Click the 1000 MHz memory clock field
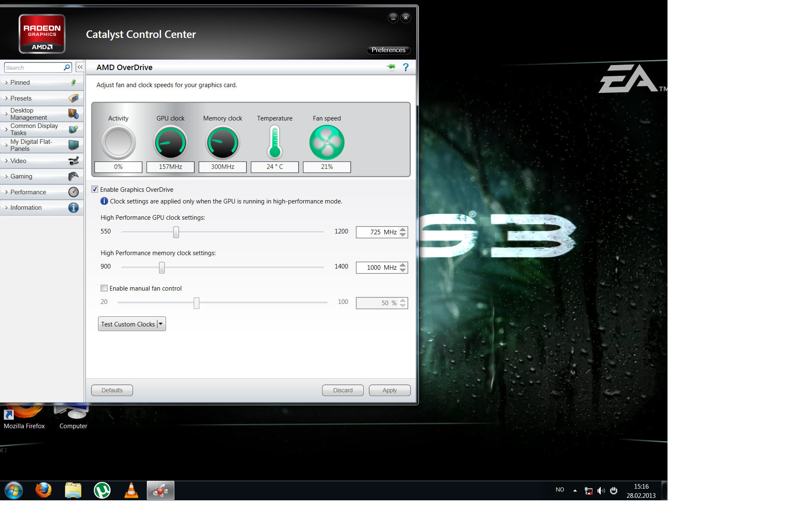The width and height of the screenshot is (801, 532). (378, 268)
